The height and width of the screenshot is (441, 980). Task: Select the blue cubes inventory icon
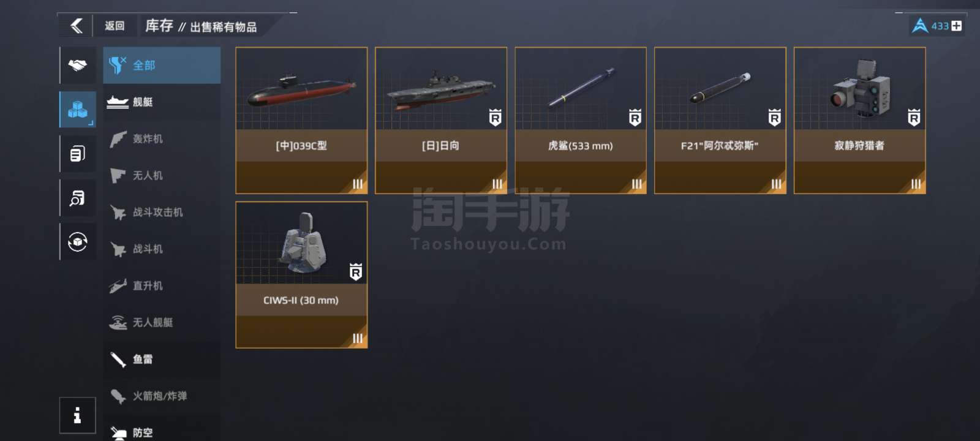click(x=78, y=109)
